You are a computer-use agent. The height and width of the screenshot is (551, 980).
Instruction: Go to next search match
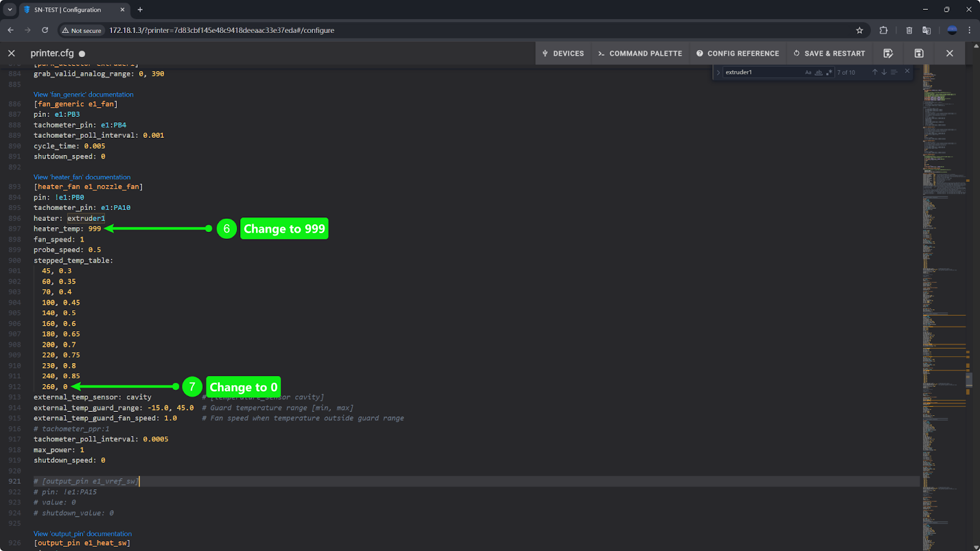[884, 72]
